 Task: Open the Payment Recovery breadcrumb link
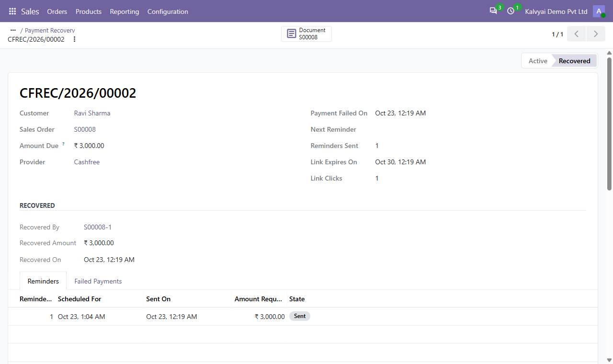tap(50, 30)
